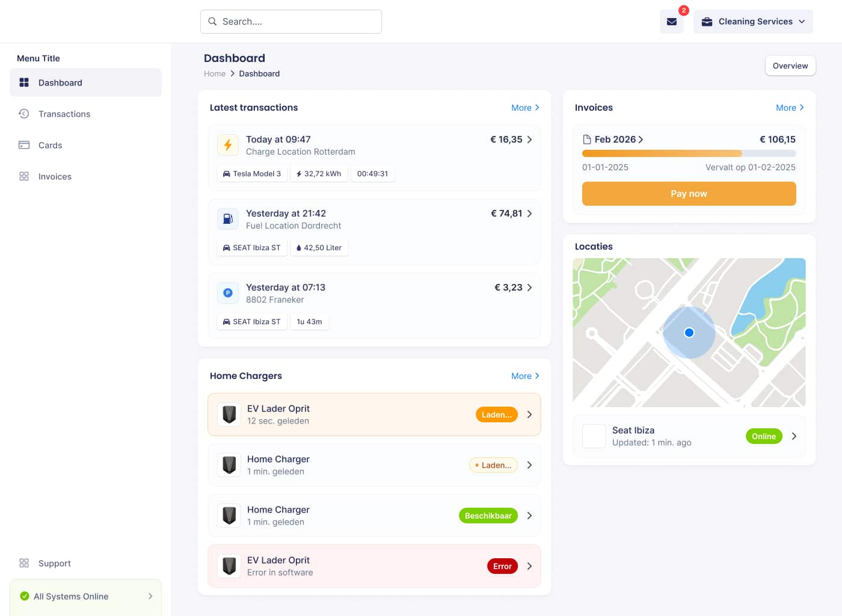Select the Invoices icon in the sidebar
Screen dimensions: 842x616
[x=24, y=176]
